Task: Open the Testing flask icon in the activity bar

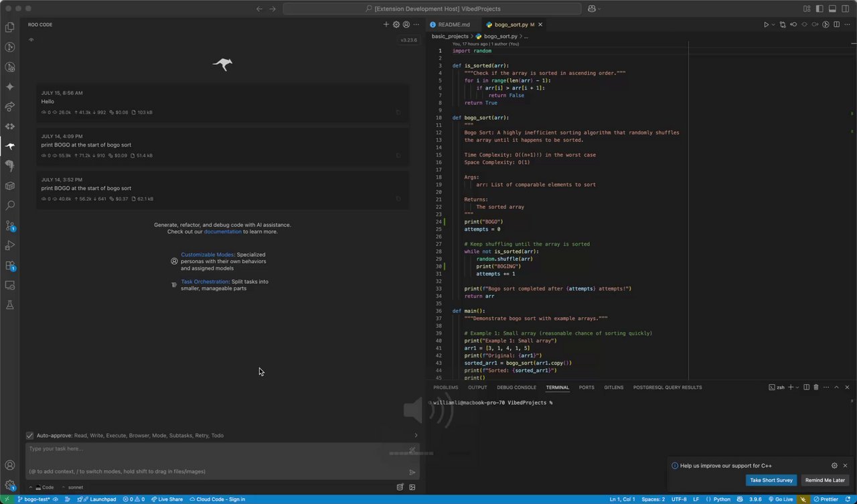Action: point(10,305)
